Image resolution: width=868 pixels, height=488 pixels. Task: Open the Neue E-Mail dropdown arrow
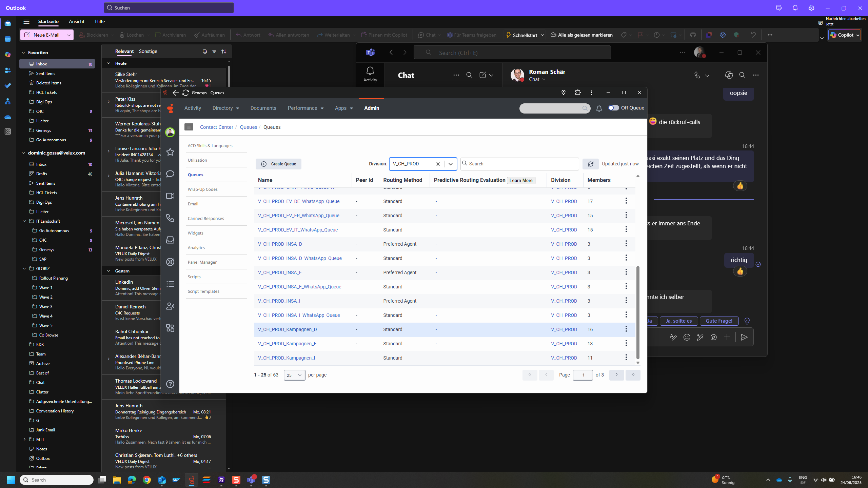pos(68,35)
